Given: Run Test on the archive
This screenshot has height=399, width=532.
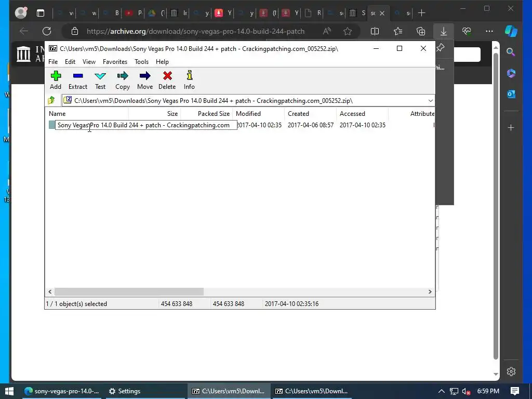Looking at the screenshot, I should 100,80.
